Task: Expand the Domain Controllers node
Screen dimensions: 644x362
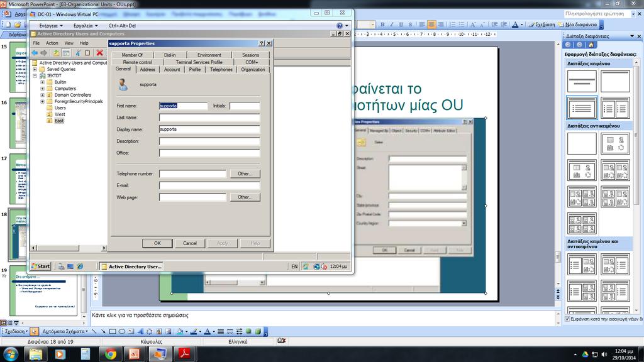Action: click(x=42, y=95)
